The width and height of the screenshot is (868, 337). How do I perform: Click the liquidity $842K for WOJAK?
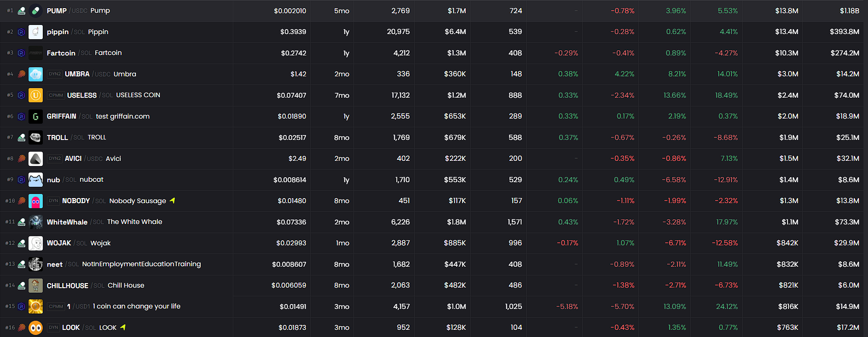tap(788, 243)
